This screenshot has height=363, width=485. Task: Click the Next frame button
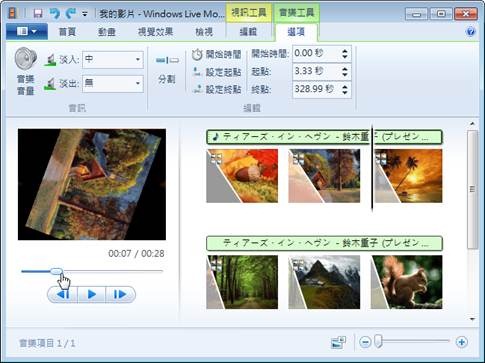pyautogui.click(x=120, y=294)
